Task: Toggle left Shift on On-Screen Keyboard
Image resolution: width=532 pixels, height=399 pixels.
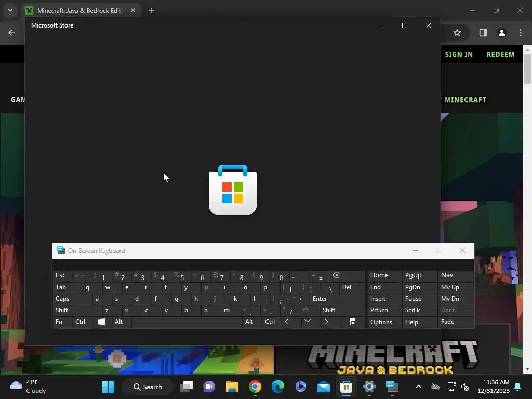Action: coord(77,310)
